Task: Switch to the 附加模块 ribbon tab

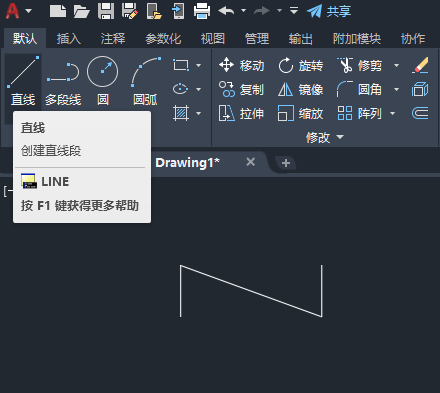Action: 357,39
